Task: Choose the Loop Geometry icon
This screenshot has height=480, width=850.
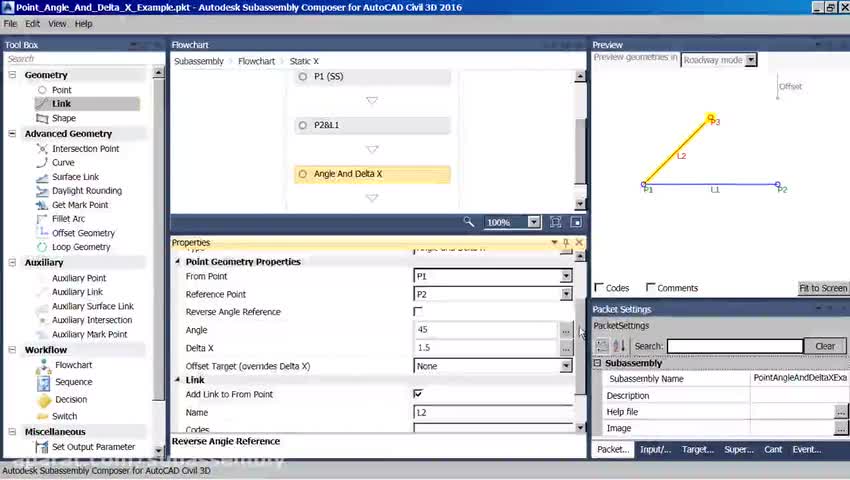Action: pyautogui.click(x=42, y=247)
